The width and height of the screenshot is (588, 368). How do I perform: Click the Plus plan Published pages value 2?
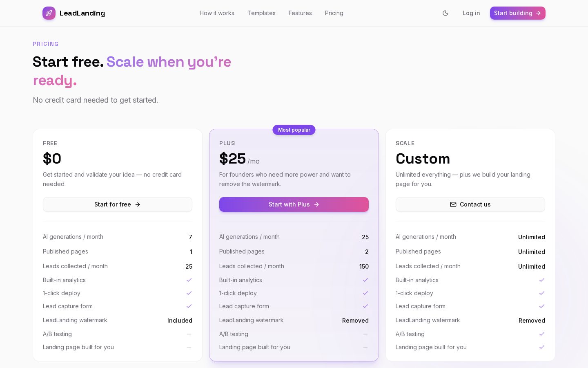click(367, 252)
